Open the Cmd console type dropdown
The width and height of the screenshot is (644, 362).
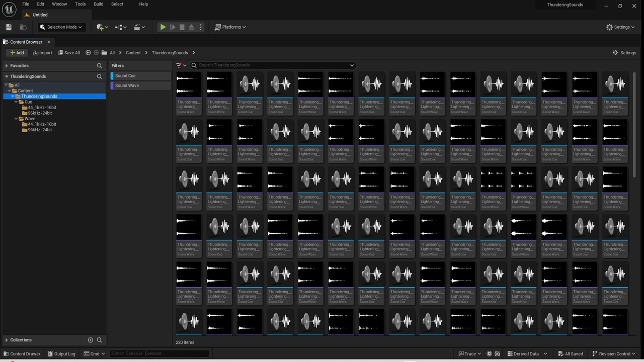pyautogui.click(x=94, y=354)
